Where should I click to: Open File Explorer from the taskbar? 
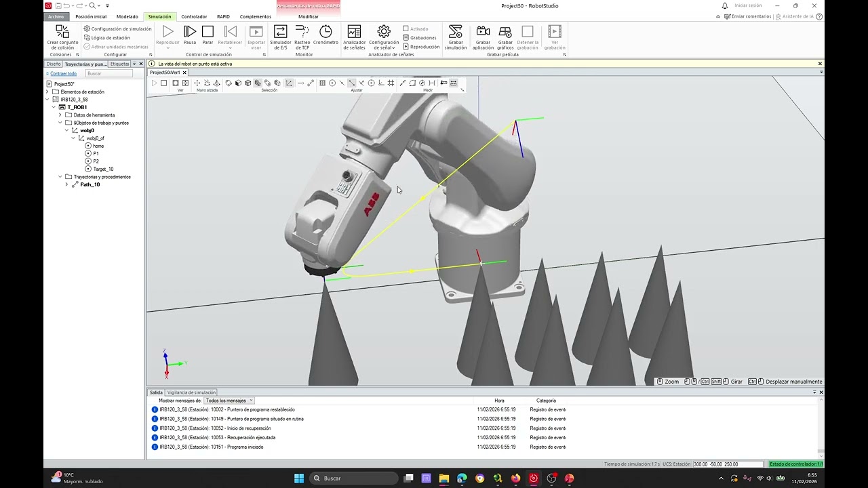pos(444,478)
